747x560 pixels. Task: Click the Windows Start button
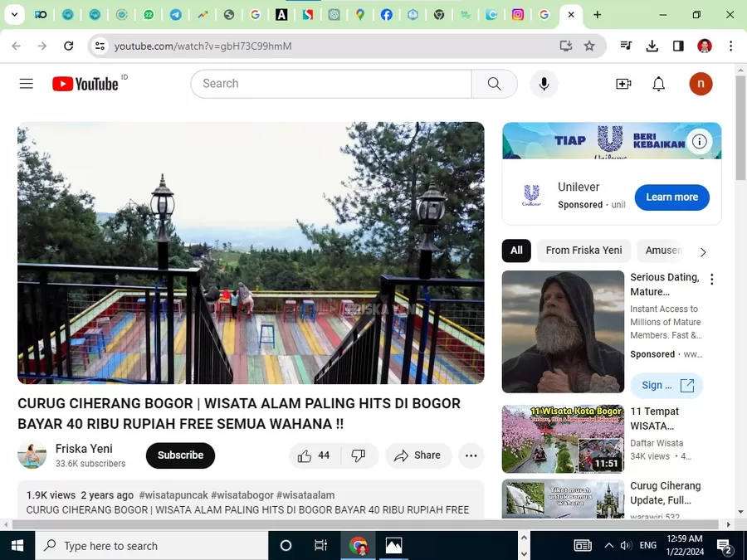pyautogui.click(x=17, y=546)
